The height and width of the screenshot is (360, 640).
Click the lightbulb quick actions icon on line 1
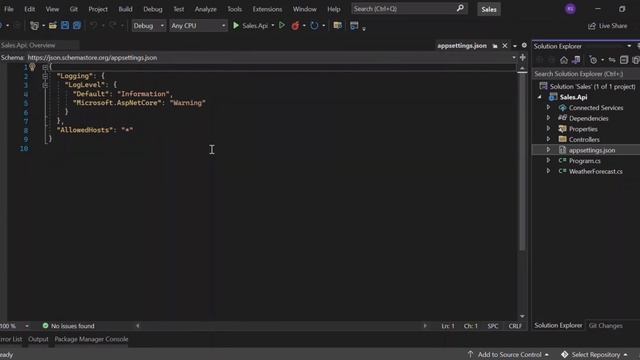tap(32, 67)
